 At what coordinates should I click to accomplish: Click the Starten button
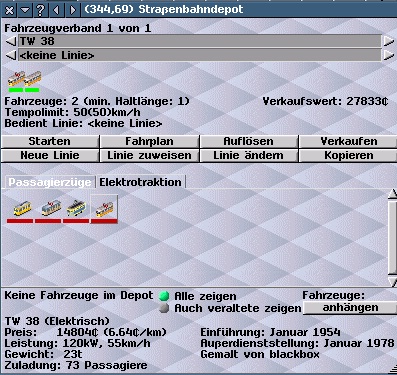pyautogui.click(x=50, y=141)
